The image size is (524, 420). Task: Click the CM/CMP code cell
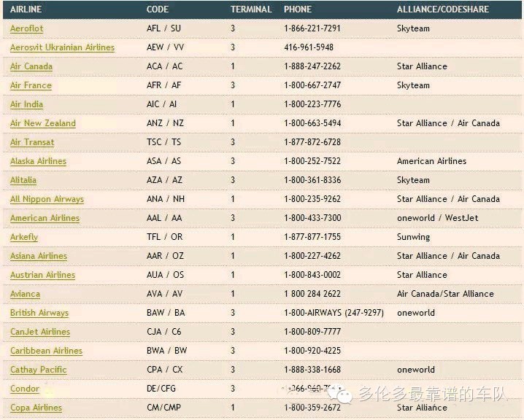tap(163, 408)
